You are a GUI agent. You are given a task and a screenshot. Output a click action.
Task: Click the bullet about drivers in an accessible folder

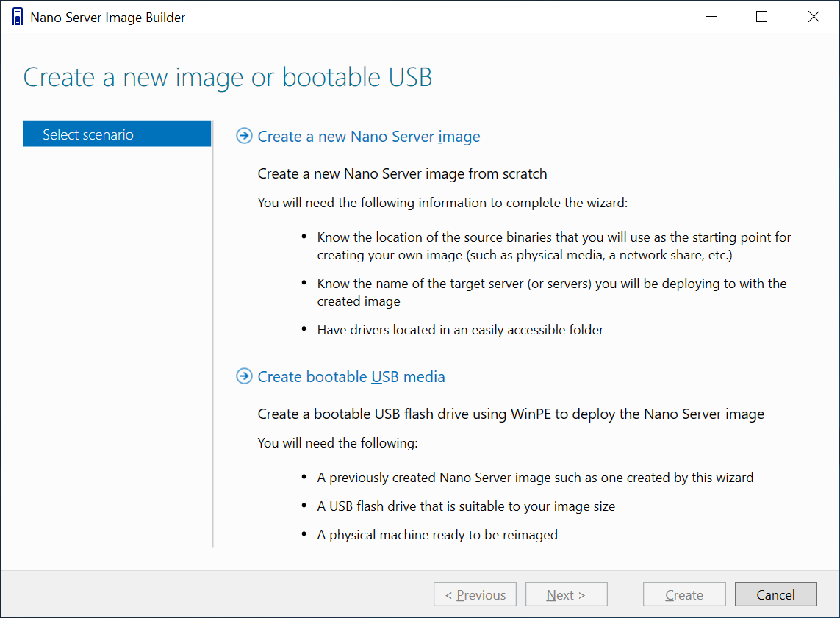coord(460,330)
